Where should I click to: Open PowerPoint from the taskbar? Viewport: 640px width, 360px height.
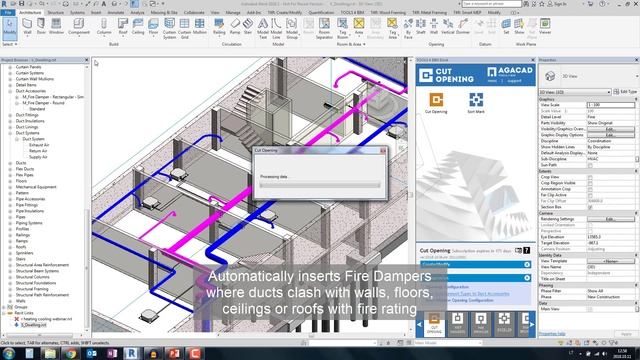(174, 353)
